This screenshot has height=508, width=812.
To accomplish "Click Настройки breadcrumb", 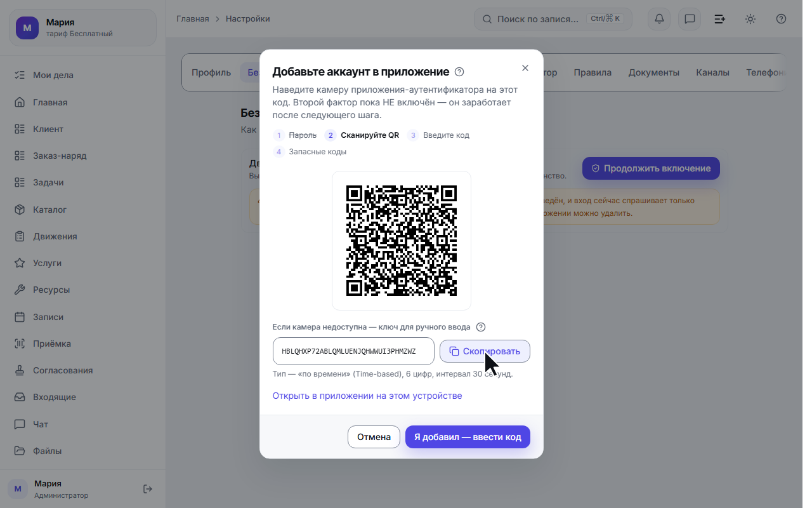I will [x=248, y=19].
